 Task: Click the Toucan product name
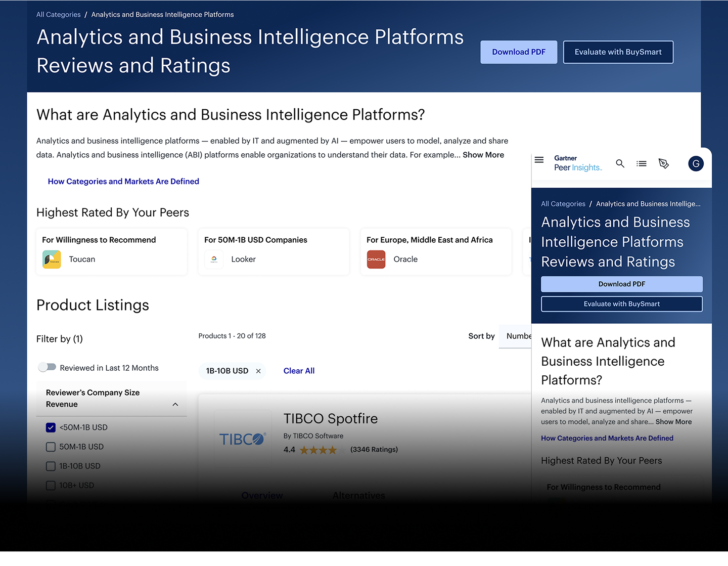pyautogui.click(x=82, y=259)
